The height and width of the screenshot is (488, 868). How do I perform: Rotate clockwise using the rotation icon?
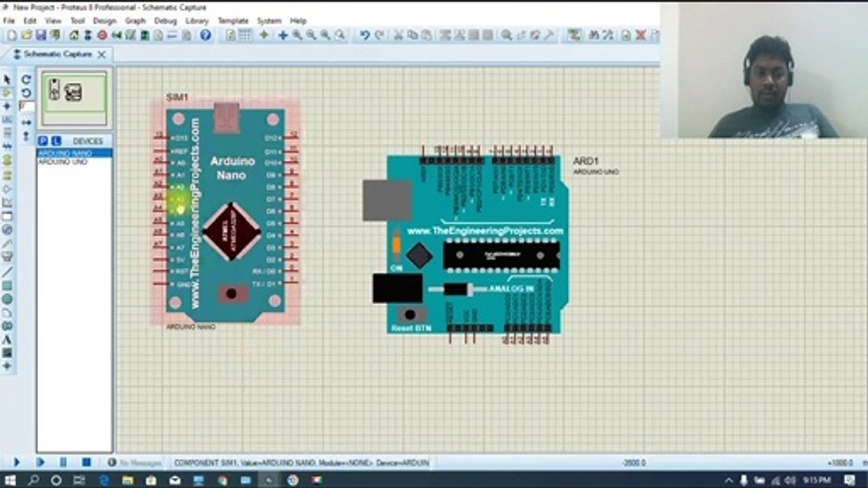point(26,80)
